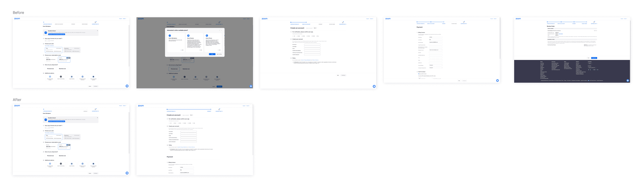Switch to the Business use option
Screen dimensions: 644x189
pos(63,69)
